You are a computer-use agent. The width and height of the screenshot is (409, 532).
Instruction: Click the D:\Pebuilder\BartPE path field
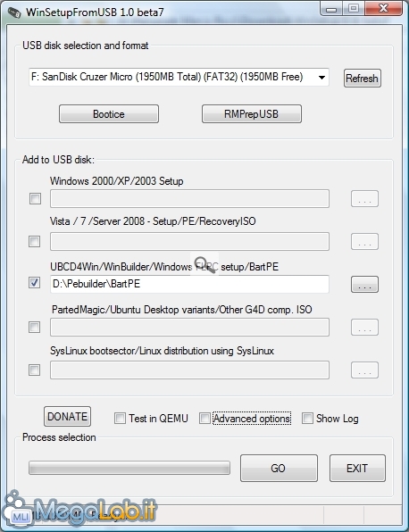click(189, 284)
